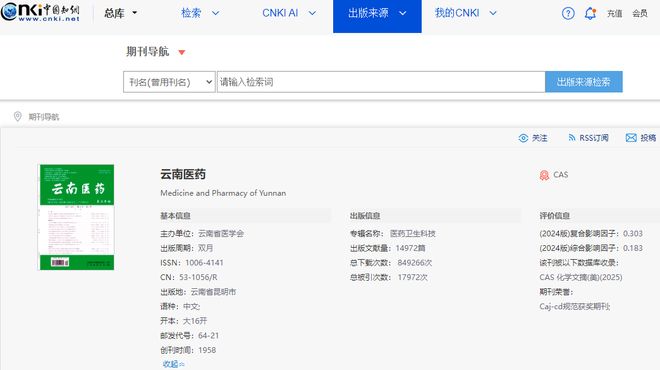660x370 pixels.
Task: Click the CN 53-1056/R value
Action: coord(198,277)
